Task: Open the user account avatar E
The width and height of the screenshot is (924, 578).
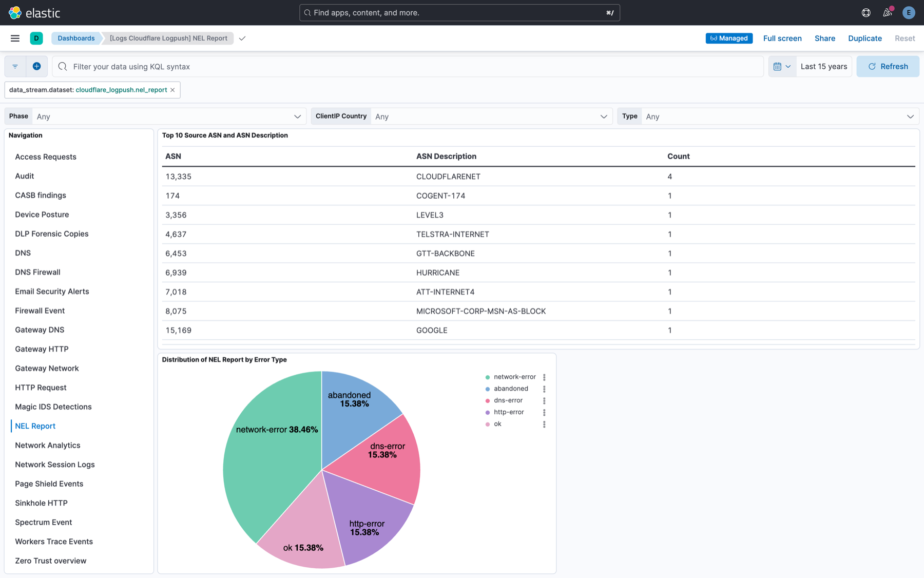Action: (x=909, y=12)
